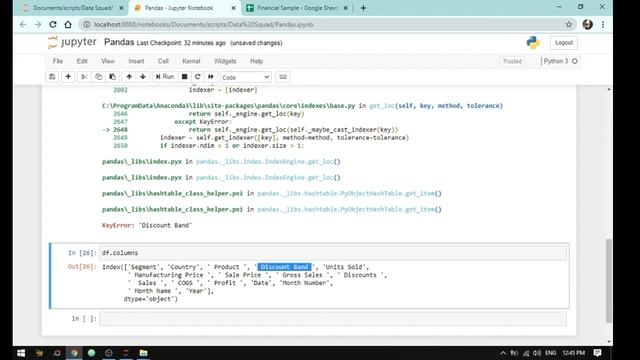Click the Last Checkpoint status text
640x360 pixels.
point(181,43)
